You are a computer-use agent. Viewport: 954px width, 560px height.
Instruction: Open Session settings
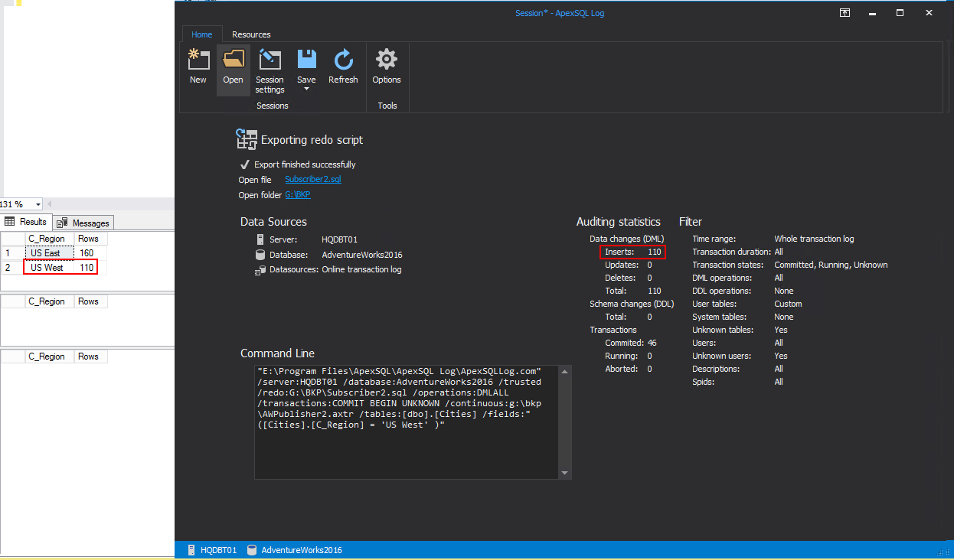[x=270, y=60]
